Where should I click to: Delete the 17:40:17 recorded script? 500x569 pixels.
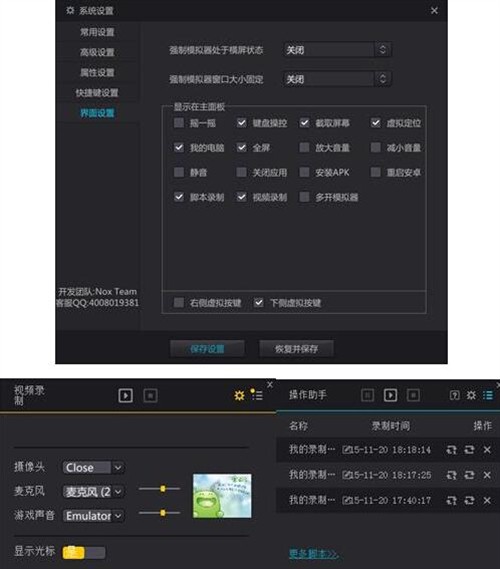[x=487, y=500]
